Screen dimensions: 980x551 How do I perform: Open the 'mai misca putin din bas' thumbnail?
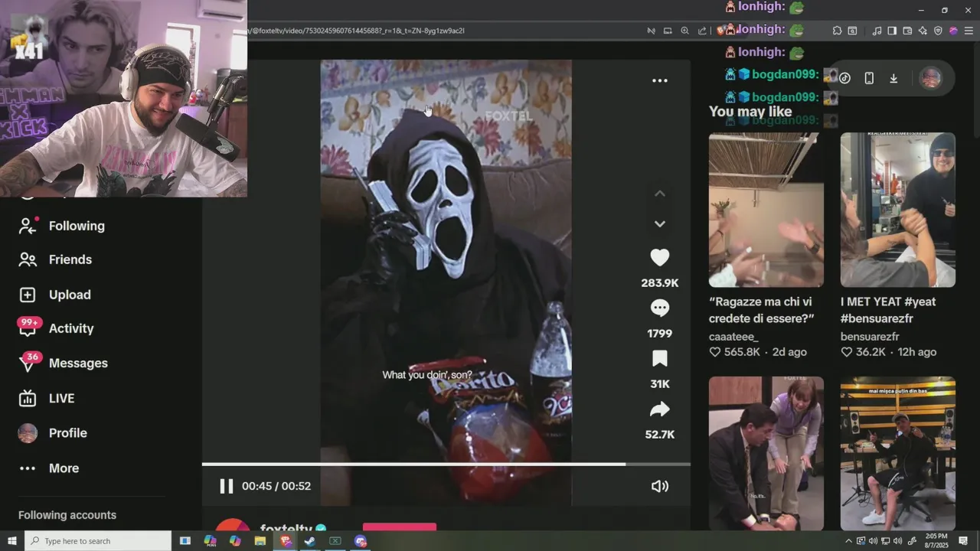[897, 453]
